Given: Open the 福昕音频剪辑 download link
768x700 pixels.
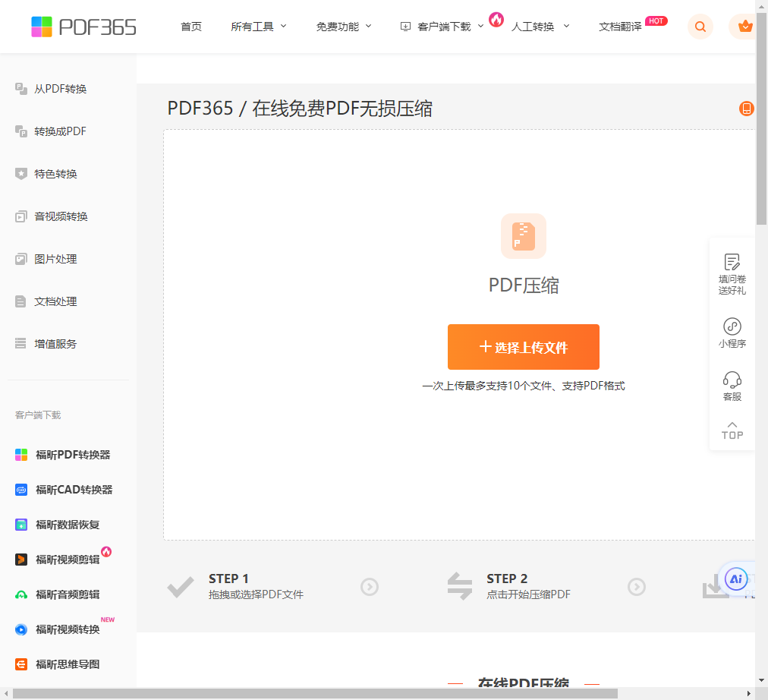Looking at the screenshot, I should (68, 594).
